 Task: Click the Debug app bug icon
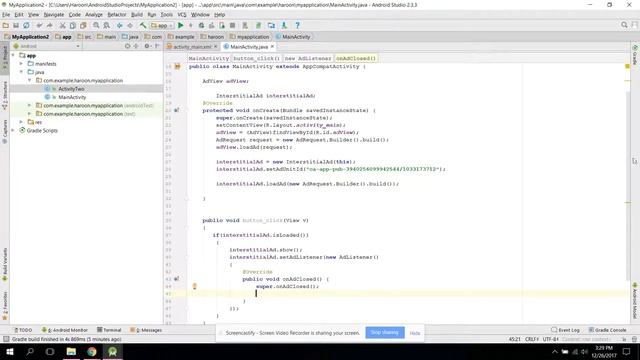click(x=201, y=25)
